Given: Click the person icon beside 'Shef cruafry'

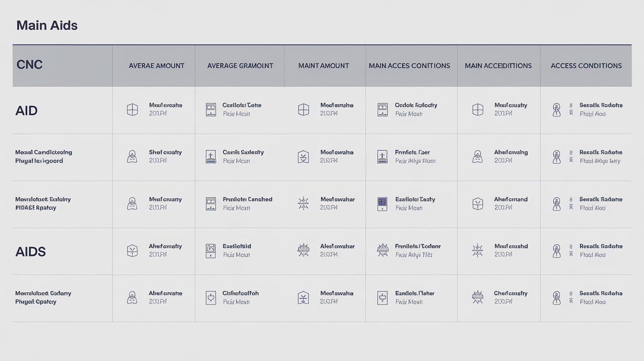Looking at the screenshot, I should (132, 156).
